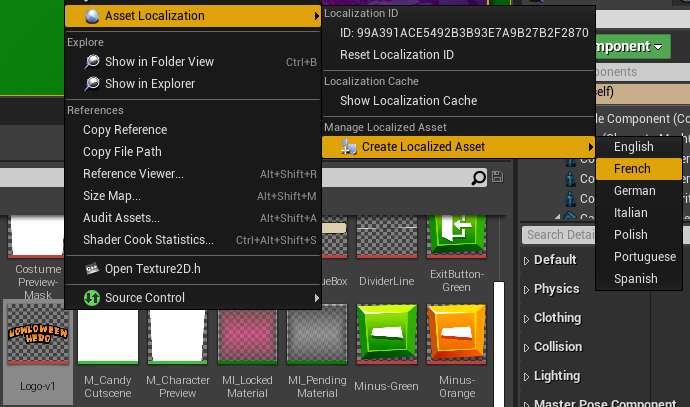The height and width of the screenshot is (407, 690).
Task: Click the save search floppy disk icon
Action: (498, 177)
